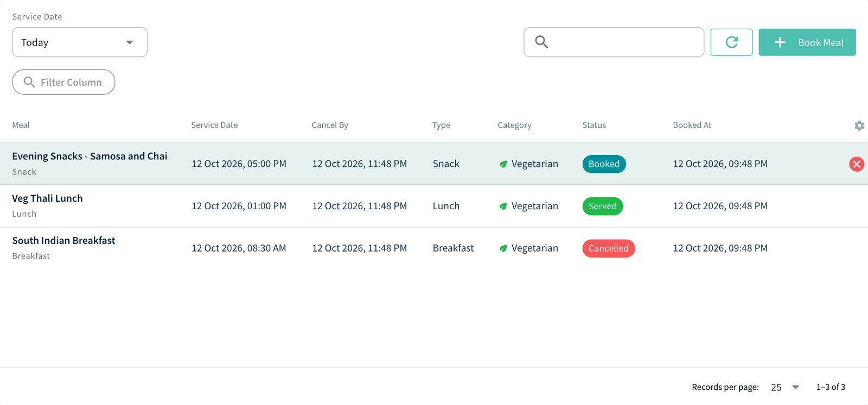The height and width of the screenshot is (405, 868).
Task: Sort by the Status column header
Action: coord(594,125)
